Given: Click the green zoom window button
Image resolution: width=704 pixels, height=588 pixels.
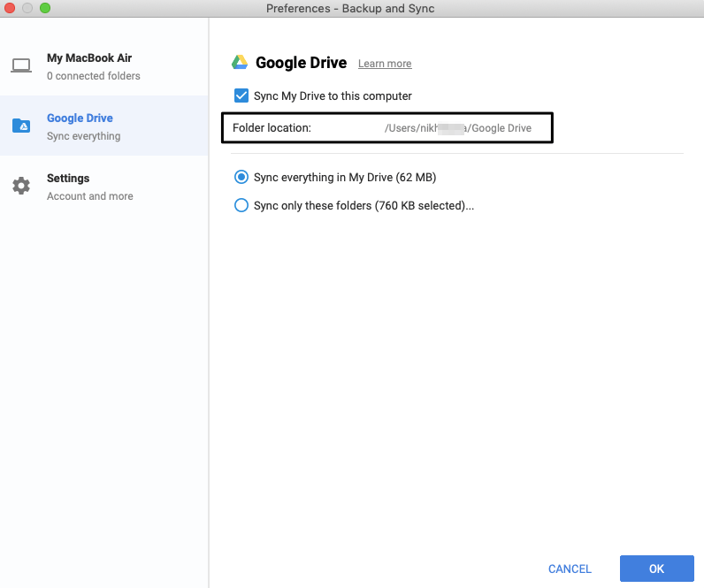Looking at the screenshot, I should pos(45,8).
